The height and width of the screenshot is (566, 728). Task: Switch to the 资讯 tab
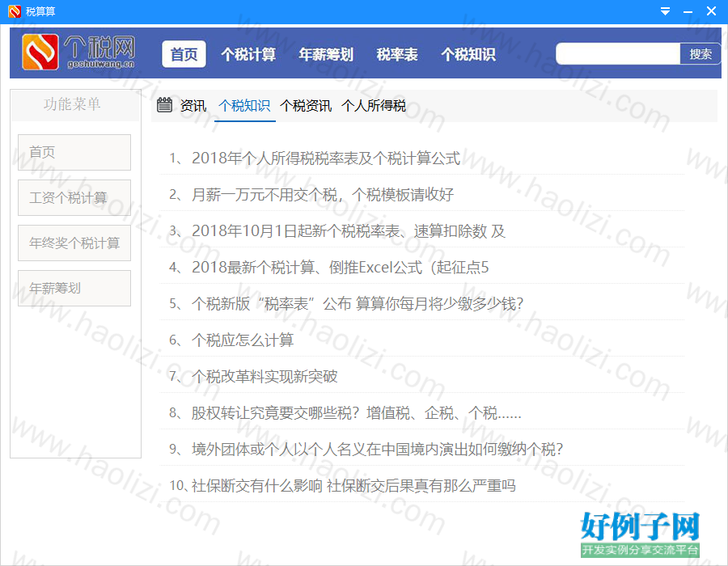coord(193,106)
